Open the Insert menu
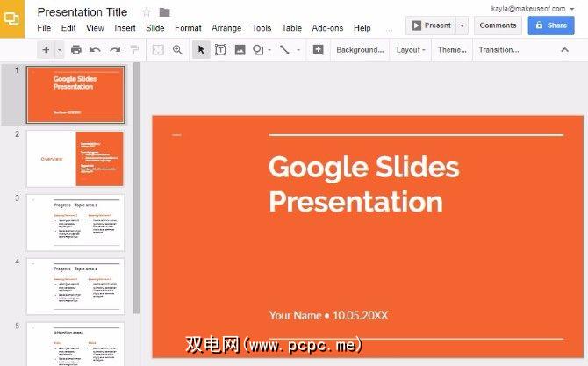This screenshot has height=366, width=588. 125,28
